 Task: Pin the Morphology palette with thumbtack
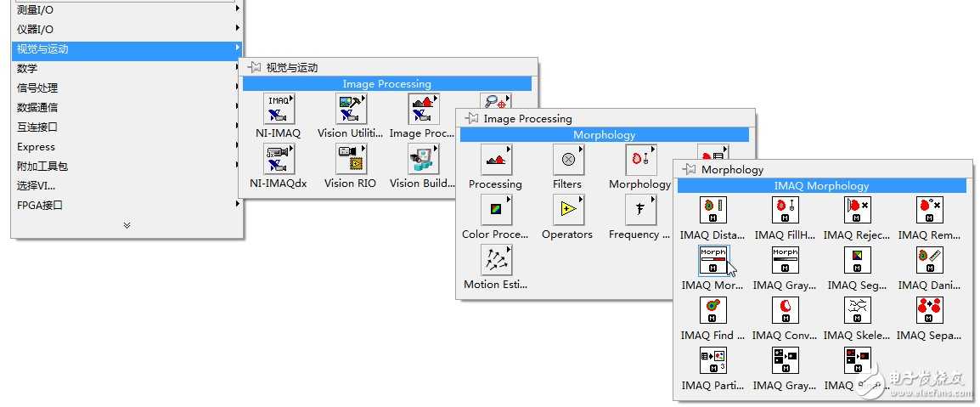[x=689, y=169]
